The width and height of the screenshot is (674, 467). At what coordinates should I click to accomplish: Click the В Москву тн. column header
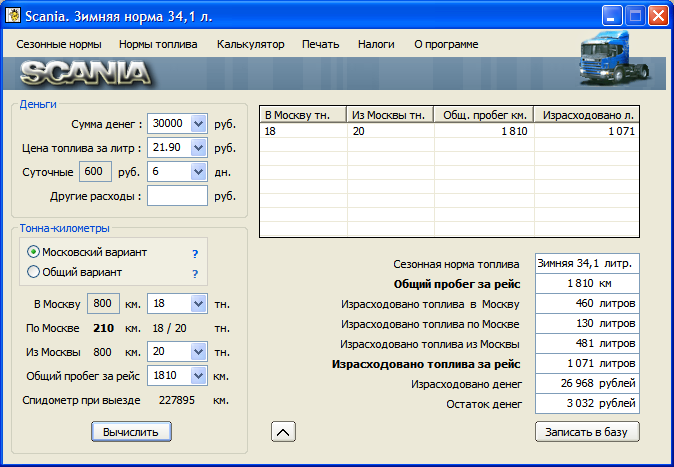pos(303,115)
